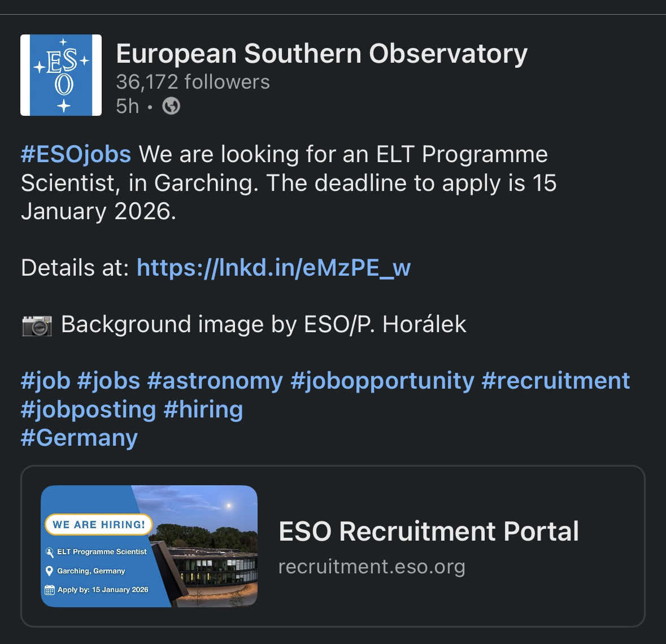The width and height of the screenshot is (666, 644).
Task: Open the #ESOjobs hashtag
Action: coord(76,154)
